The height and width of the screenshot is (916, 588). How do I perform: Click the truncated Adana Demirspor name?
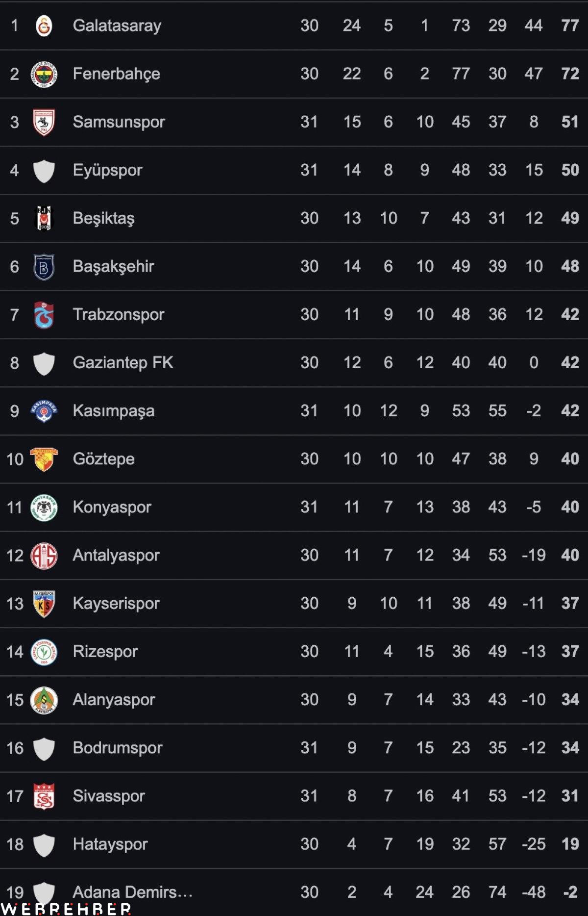(133, 892)
